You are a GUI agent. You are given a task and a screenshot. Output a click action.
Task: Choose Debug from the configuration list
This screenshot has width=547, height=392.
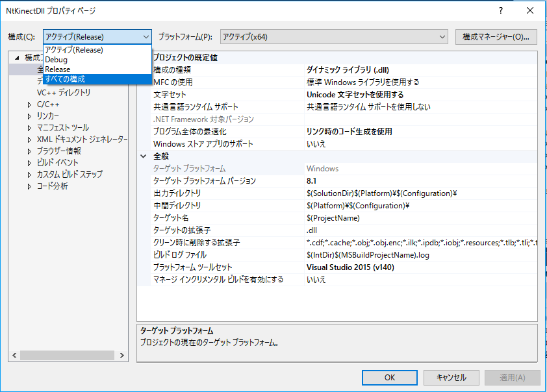pyautogui.click(x=56, y=60)
